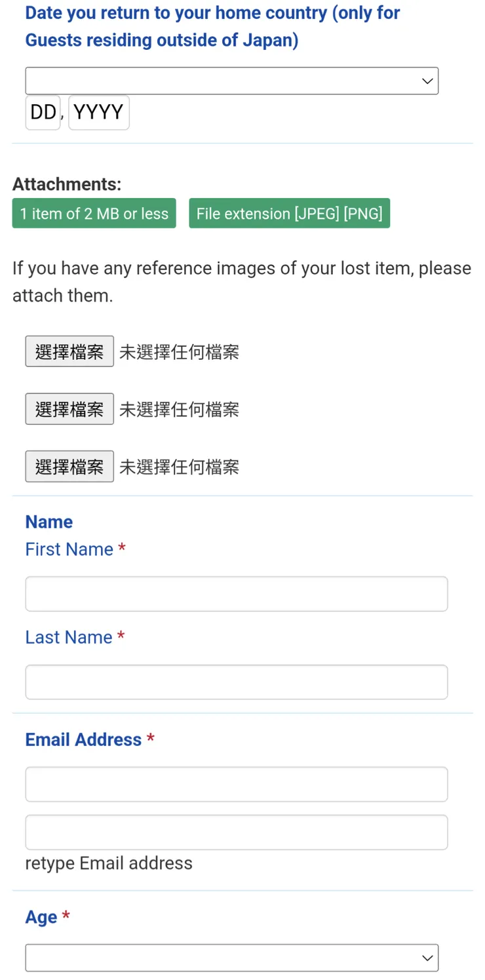Click the 'Email Address' heading
485x980 pixels.
tap(84, 739)
